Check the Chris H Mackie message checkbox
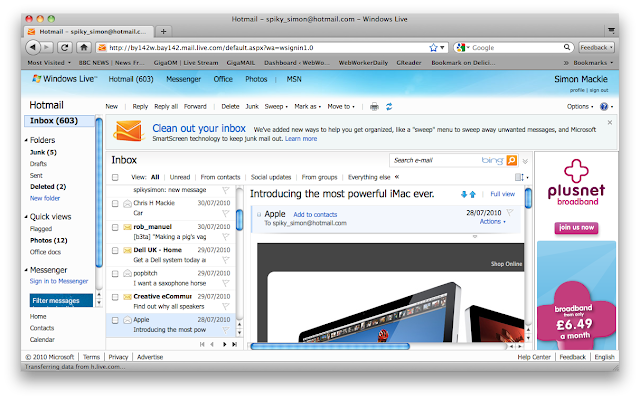 click(115, 203)
